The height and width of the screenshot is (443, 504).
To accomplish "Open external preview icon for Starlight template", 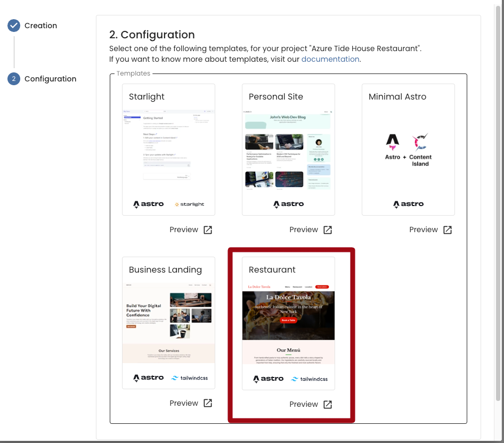I will point(208,230).
